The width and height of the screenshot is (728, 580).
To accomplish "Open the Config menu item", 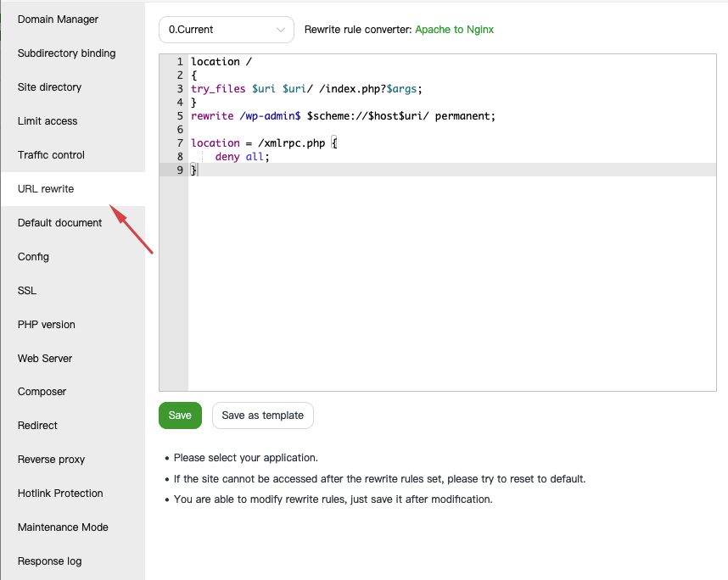I will 33,257.
